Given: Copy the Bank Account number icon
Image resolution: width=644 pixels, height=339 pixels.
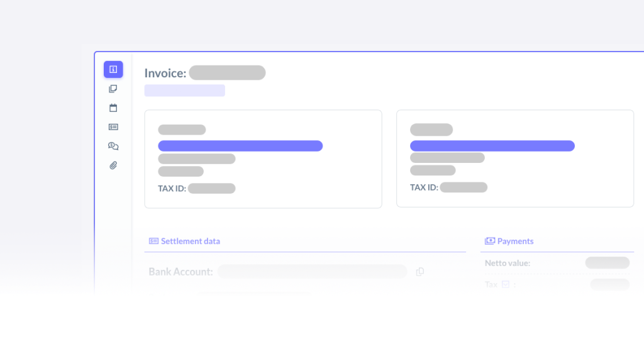Looking at the screenshot, I should click(x=419, y=272).
